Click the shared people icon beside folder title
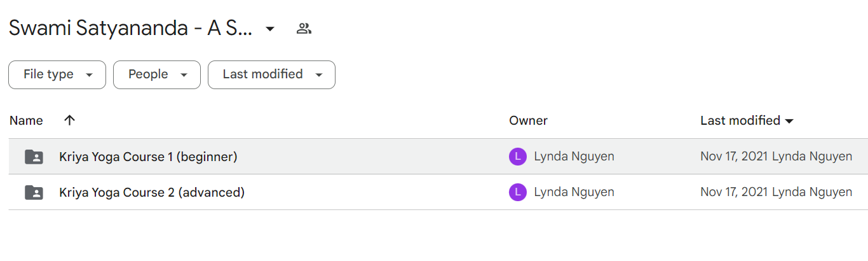The image size is (868, 261). [304, 29]
